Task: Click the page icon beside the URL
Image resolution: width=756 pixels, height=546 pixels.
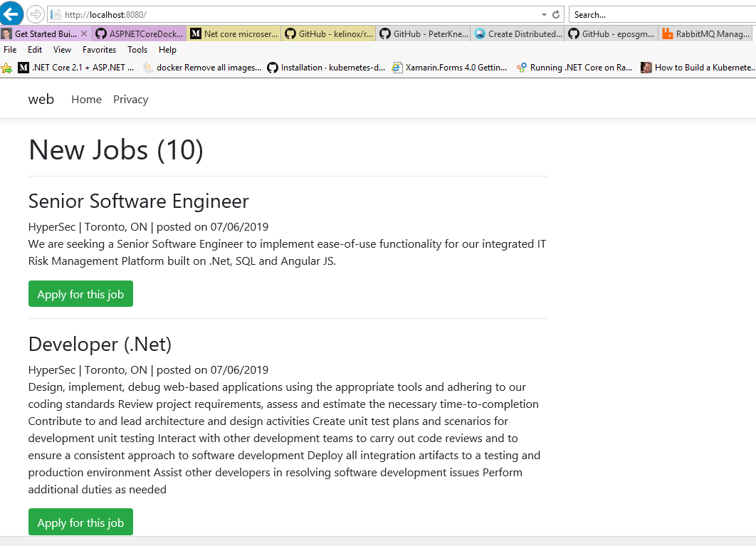Action: coord(56,14)
